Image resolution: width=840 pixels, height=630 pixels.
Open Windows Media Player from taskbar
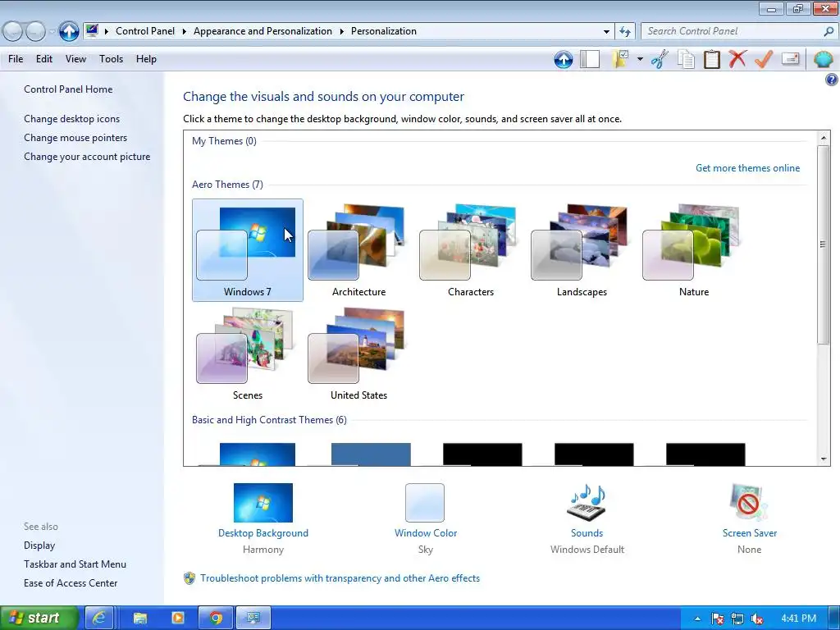(178, 618)
